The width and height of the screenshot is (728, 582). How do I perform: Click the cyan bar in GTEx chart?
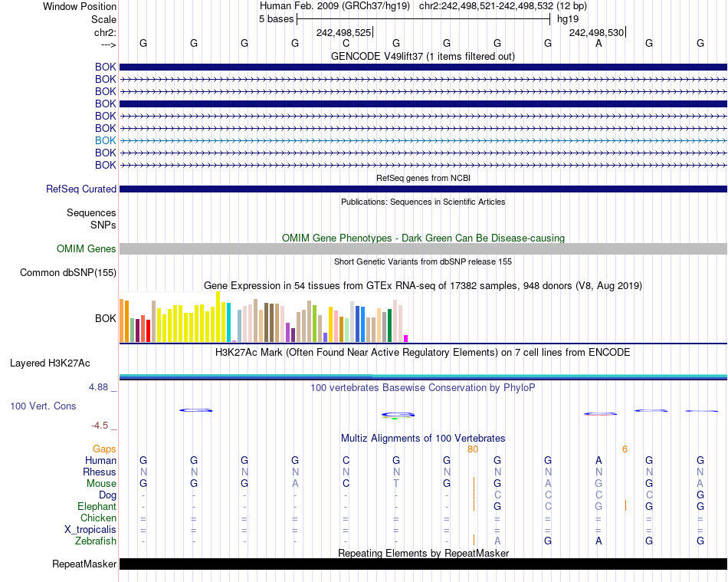(x=229, y=323)
